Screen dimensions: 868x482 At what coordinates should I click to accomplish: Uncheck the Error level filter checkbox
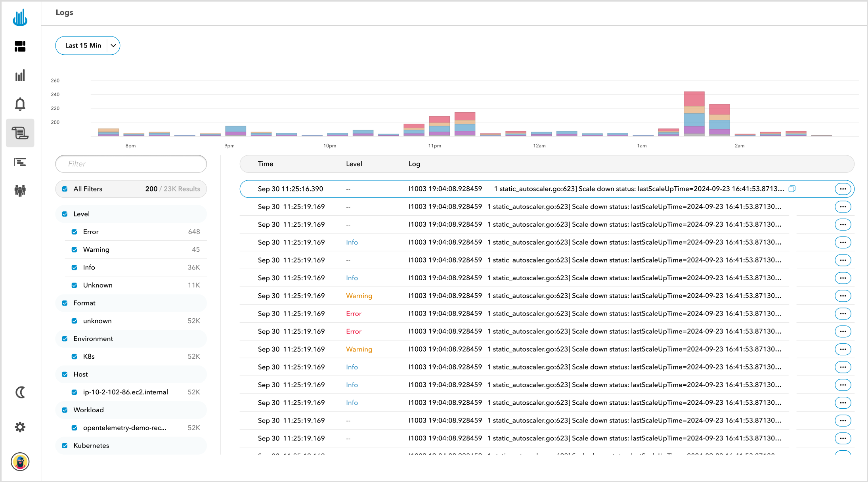coord(75,232)
